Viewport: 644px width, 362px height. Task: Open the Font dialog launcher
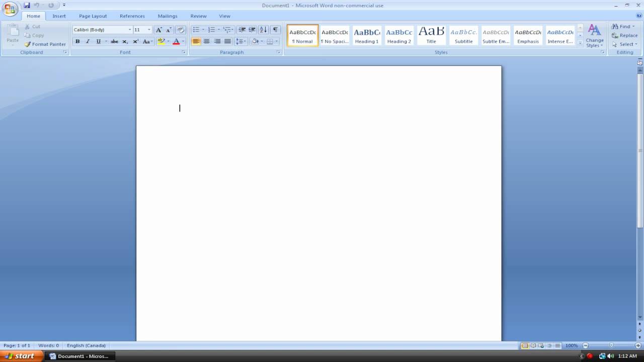[184, 52]
